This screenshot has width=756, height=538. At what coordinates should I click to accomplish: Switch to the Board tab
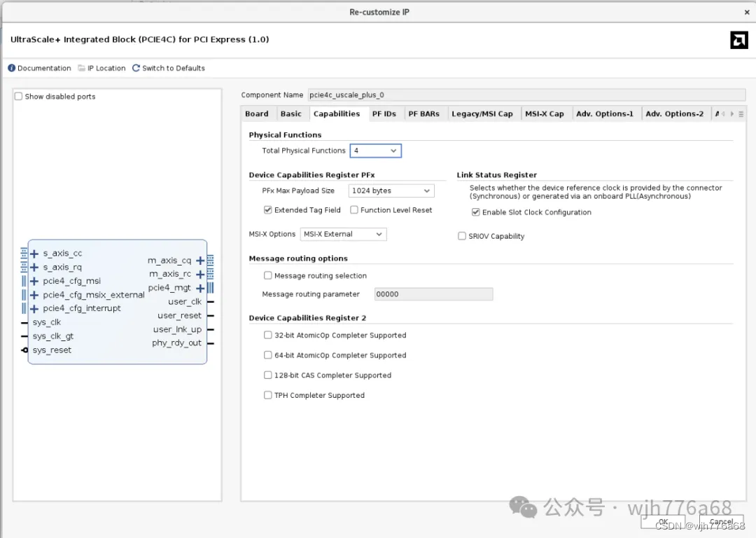click(x=256, y=114)
